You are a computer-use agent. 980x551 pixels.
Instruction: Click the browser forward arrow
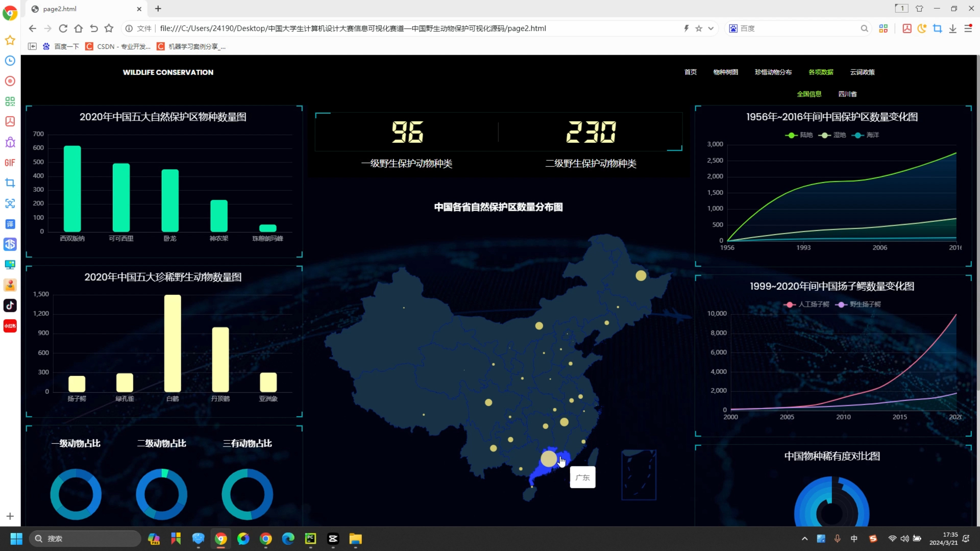[48, 29]
